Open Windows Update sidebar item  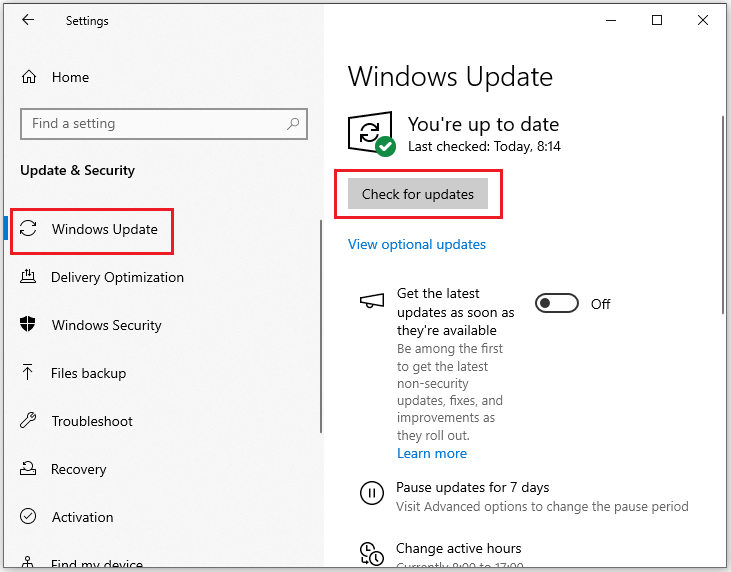click(x=104, y=229)
